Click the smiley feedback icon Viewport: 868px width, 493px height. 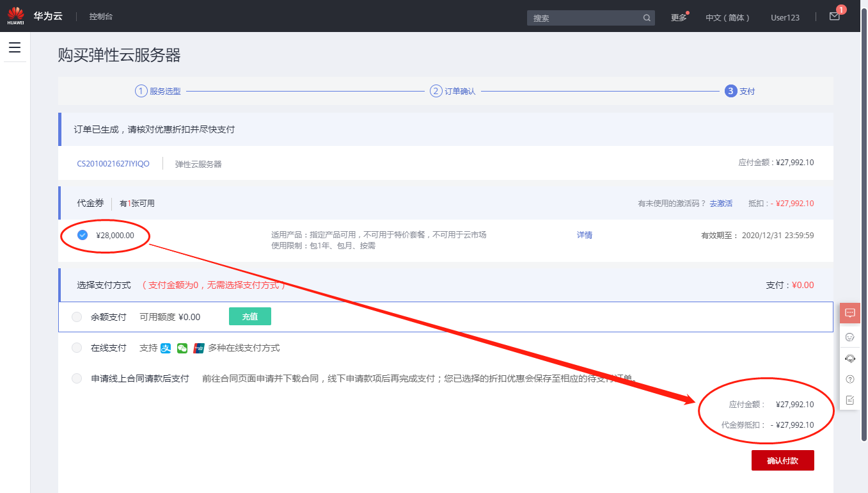(850, 337)
